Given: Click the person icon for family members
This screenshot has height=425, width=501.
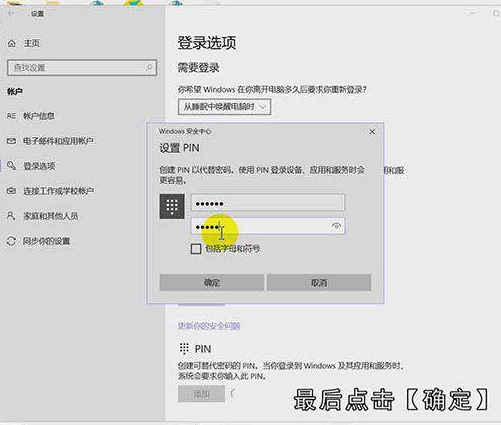Looking at the screenshot, I should coord(11,216).
